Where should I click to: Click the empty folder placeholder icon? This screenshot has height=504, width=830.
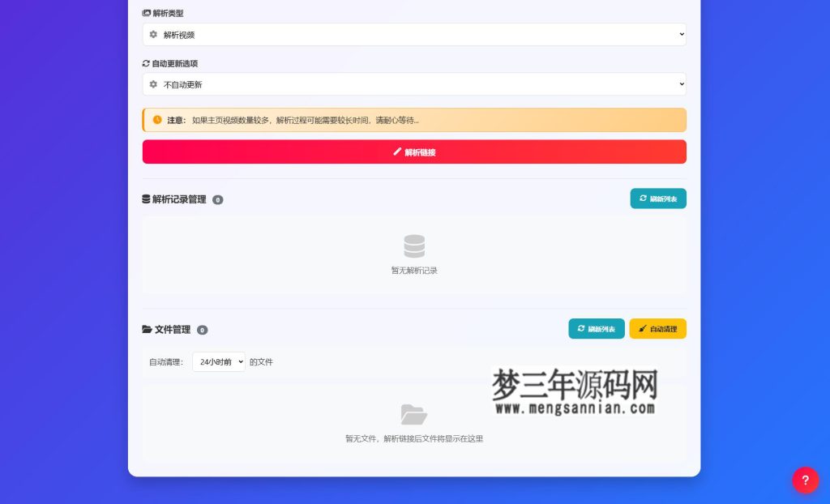point(414,413)
